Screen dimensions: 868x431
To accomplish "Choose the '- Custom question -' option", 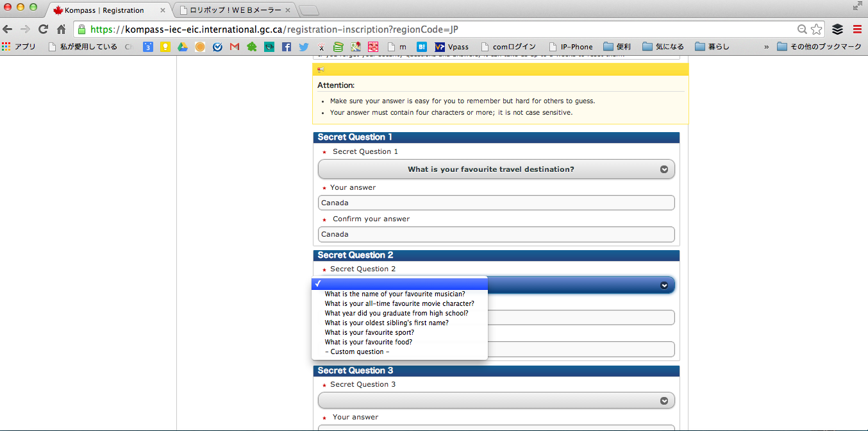I will click(356, 351).
